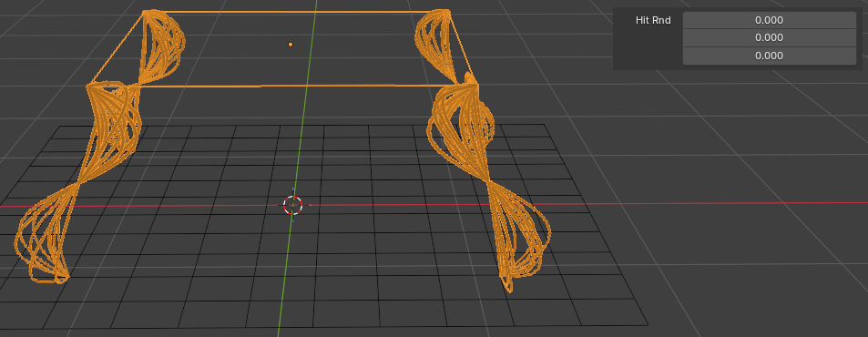Click the second Hit Rnd value field
Screen dimensions: 868x337
coord(769,37)
